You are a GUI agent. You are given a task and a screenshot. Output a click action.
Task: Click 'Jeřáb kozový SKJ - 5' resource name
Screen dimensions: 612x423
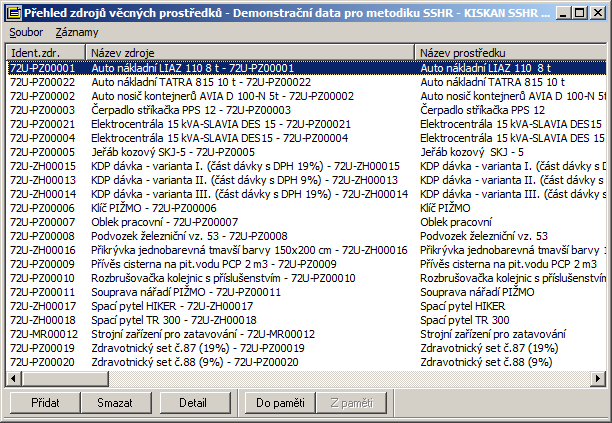click(472, 152)
